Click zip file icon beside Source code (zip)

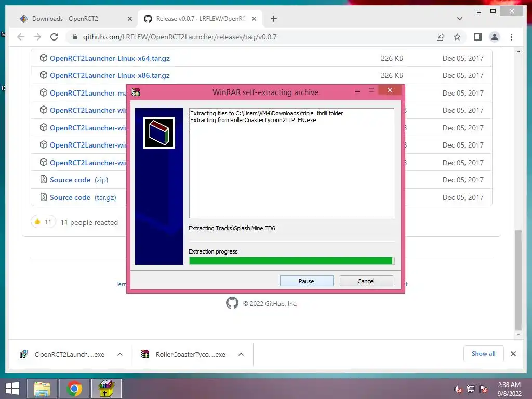(x=44, y=179)
